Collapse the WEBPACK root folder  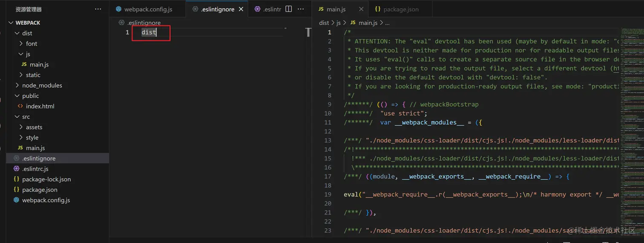(10, 23)
